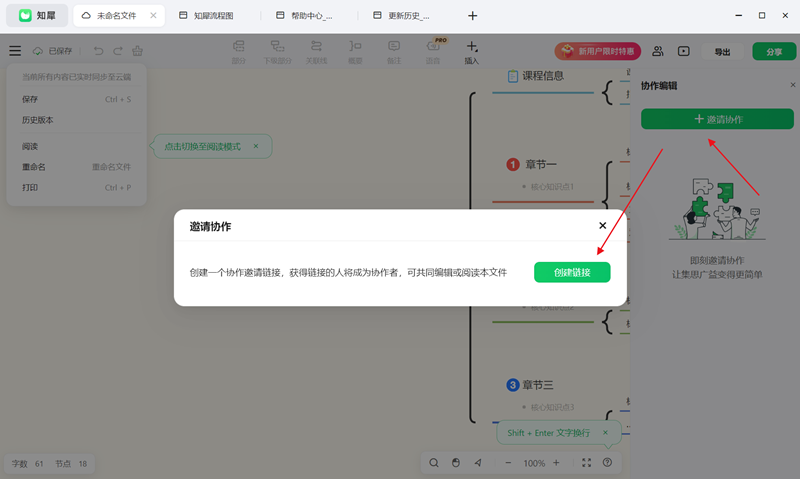This screenshot has height=479, width=800.
Task: Select the 章节一 topic node
Action: [x=541, y=165]
